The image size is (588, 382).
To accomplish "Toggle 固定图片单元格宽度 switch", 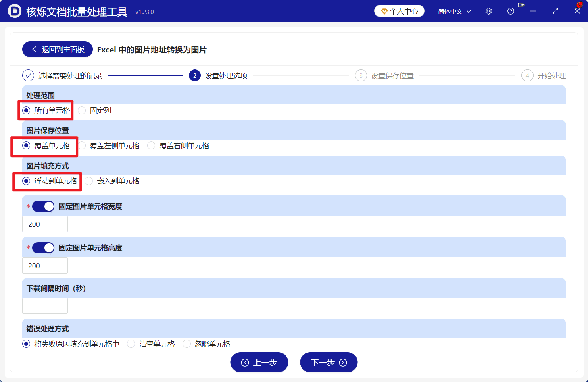I will (x=43, y=206).
